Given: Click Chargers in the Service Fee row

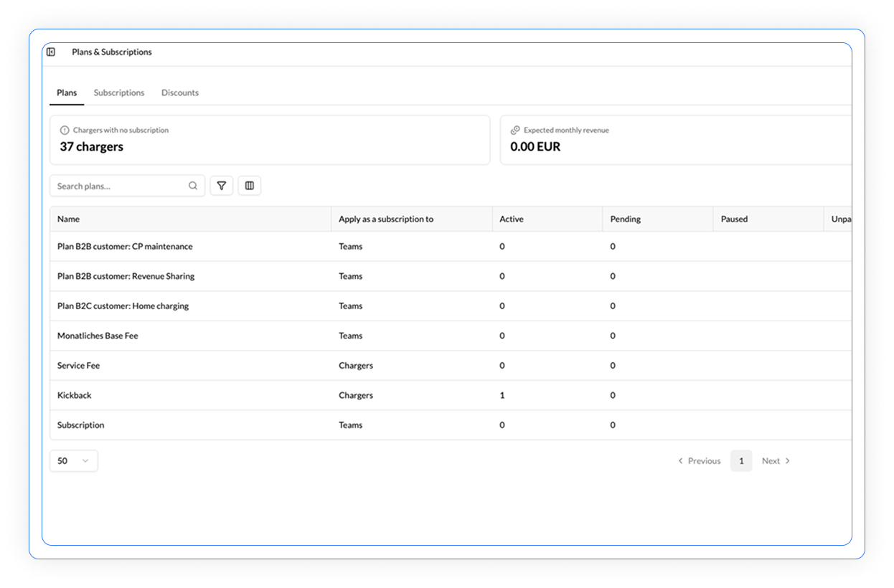Looking at the screenshot, I should (x=356, y=366).
